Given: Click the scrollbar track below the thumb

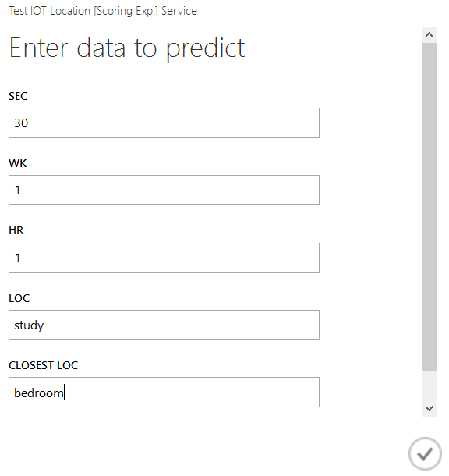Looking at the screenshot, I should tap(429, 385).
